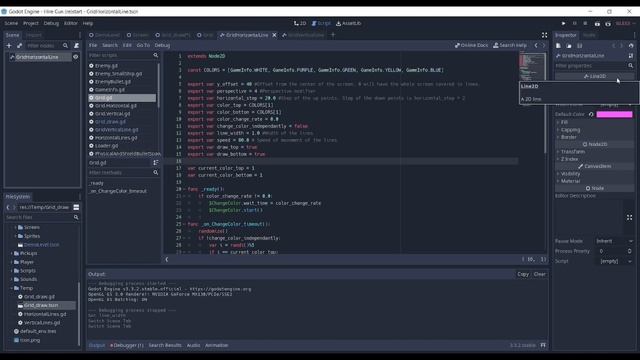Click search icon in filter methods field
Screen dimensions: 640x360
click(156, 173)
